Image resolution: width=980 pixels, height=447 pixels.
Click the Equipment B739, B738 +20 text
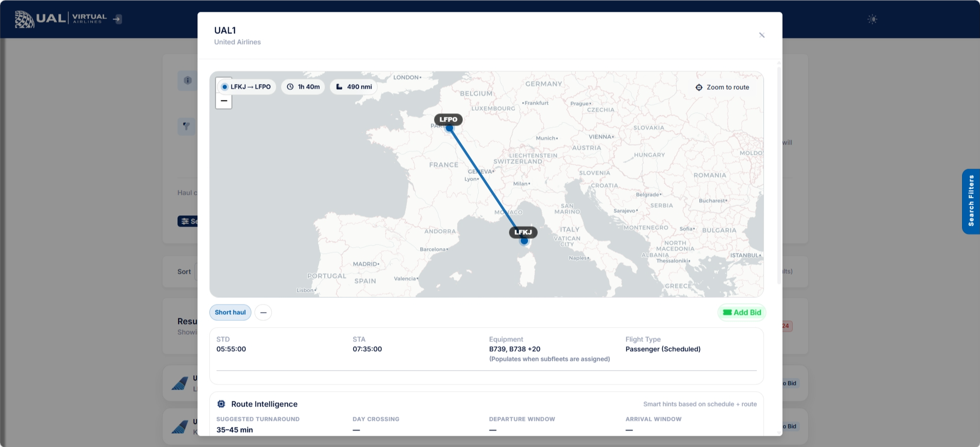click(514, 349)
